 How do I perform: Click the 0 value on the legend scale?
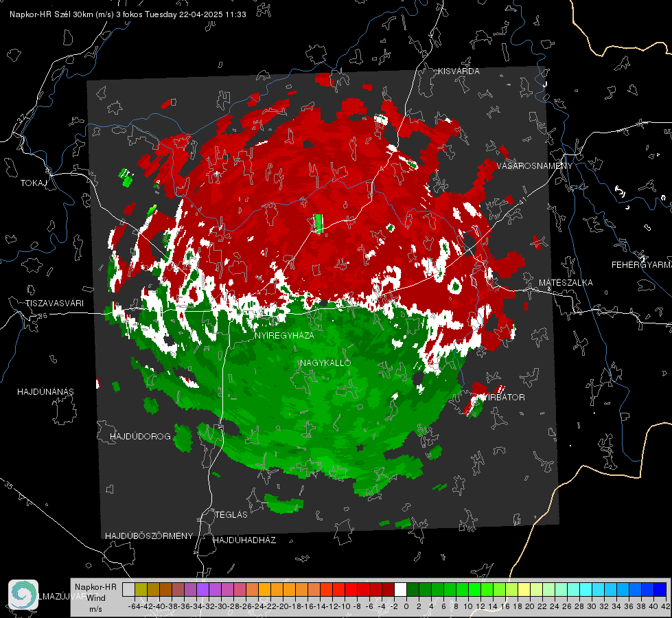coord(406,606)
